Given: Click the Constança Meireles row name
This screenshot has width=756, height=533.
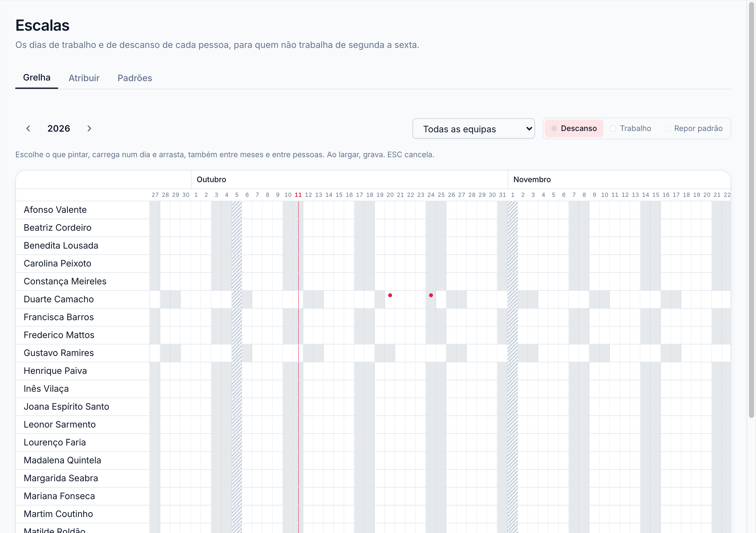Looking at the screenshot, I should [65, 282].
